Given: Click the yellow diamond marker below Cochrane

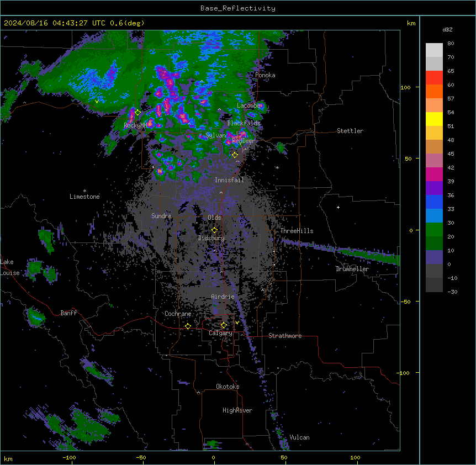Looking at the screenshot, I should click(x=188, y=326).
